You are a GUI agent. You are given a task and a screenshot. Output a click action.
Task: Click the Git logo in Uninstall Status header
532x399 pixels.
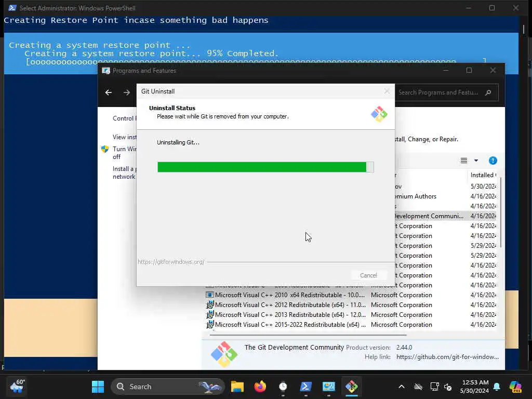[x=379, y=114]
